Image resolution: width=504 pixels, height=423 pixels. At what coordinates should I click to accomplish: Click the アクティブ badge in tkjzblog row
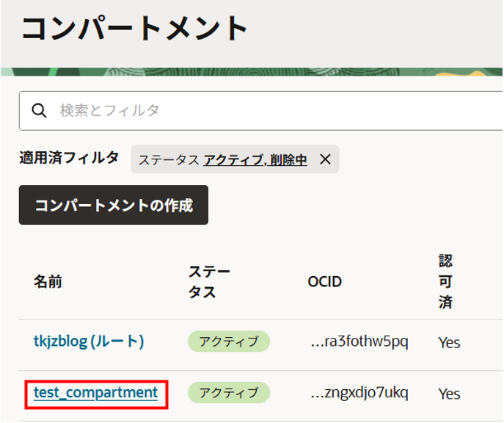click(229, 341)
